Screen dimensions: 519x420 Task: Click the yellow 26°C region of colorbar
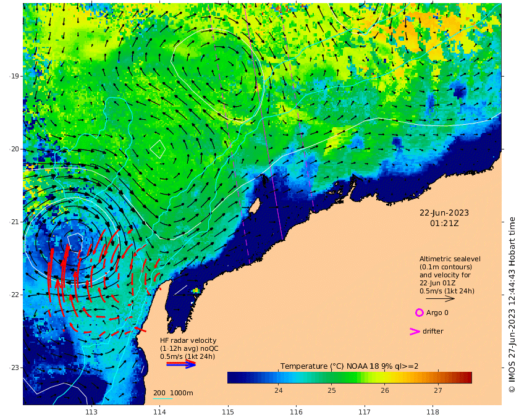coord(384,377)
